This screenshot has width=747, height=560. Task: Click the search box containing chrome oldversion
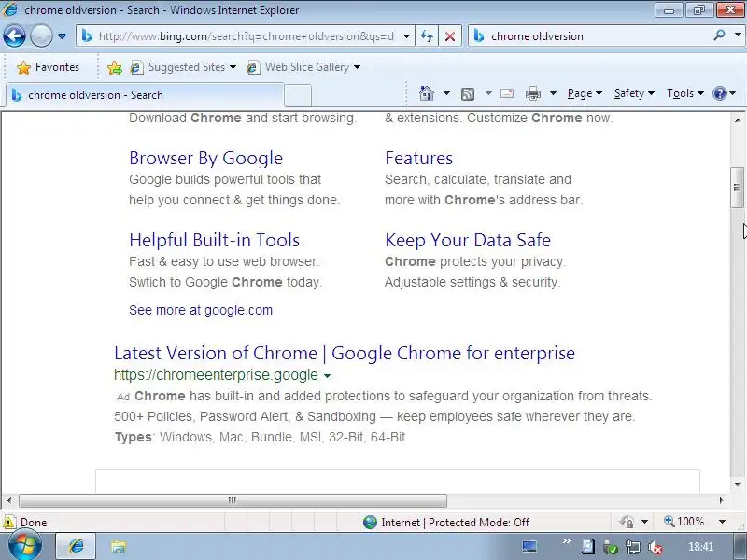coord(591,36)
